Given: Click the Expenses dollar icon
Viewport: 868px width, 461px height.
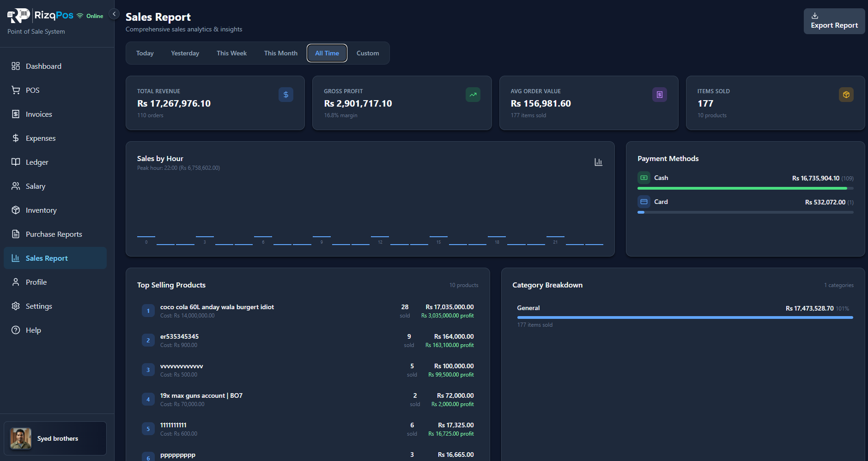Looking at the screenshot, I should [x=15, y=138].
